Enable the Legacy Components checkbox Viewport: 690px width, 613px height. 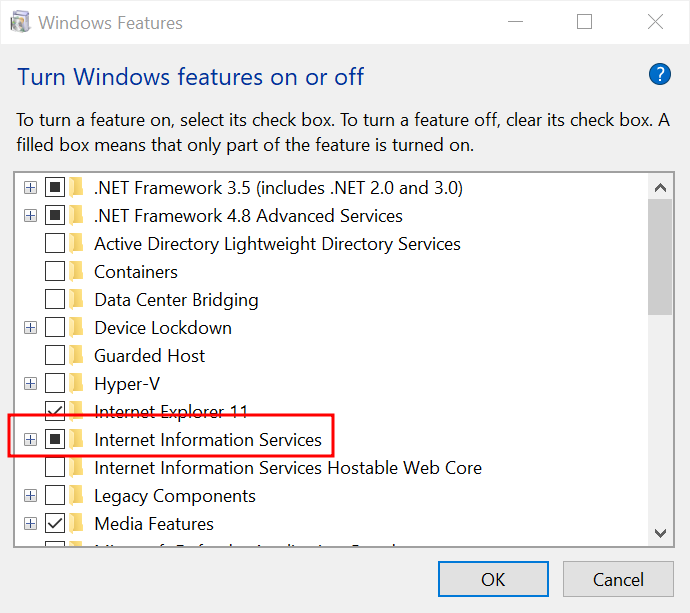(x=55, y=496)
